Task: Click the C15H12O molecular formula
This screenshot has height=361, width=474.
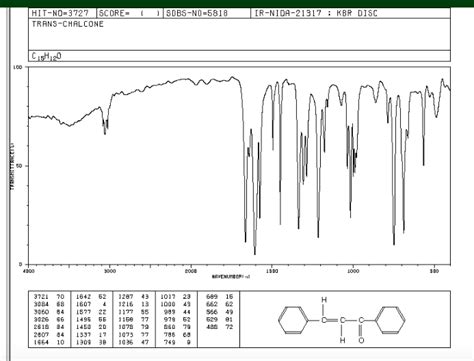Action: (47, 56)
